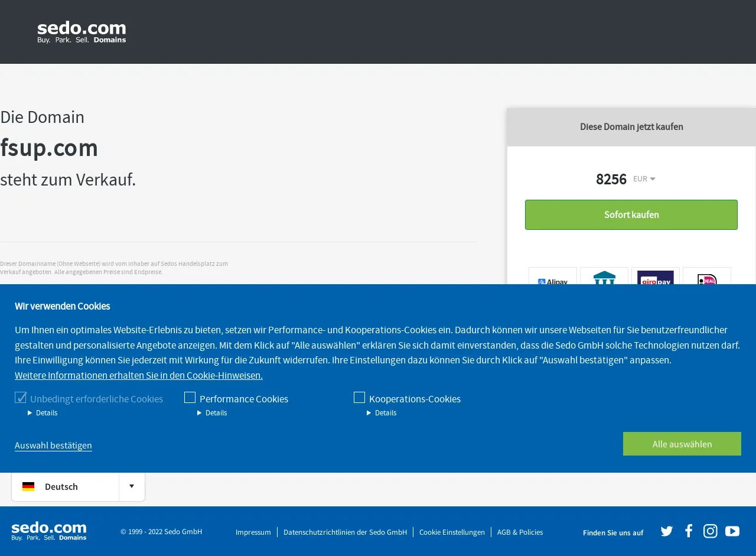Image resolution: width=756 pixels, height=556 pixels.
Task: Click the Wir verwenden Cookies heading
Action: [x=63, y=306]
